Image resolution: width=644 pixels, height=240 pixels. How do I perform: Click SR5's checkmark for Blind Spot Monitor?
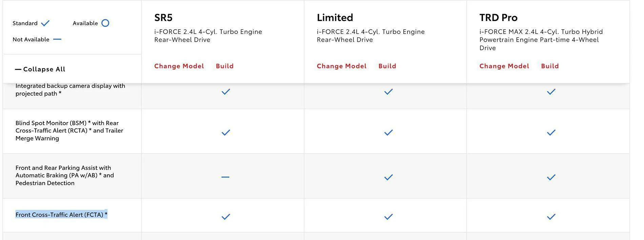coord(225,133)
